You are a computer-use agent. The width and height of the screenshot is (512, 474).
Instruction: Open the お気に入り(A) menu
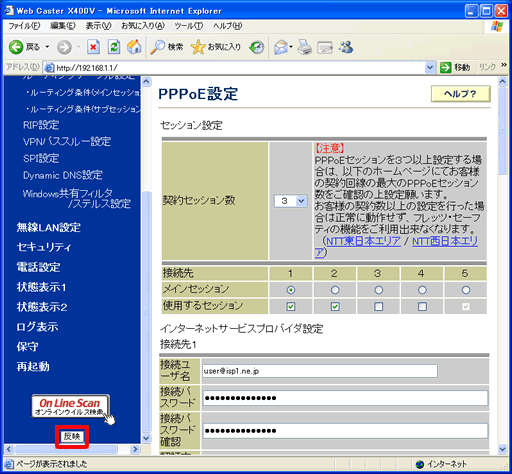coord(143,26)
